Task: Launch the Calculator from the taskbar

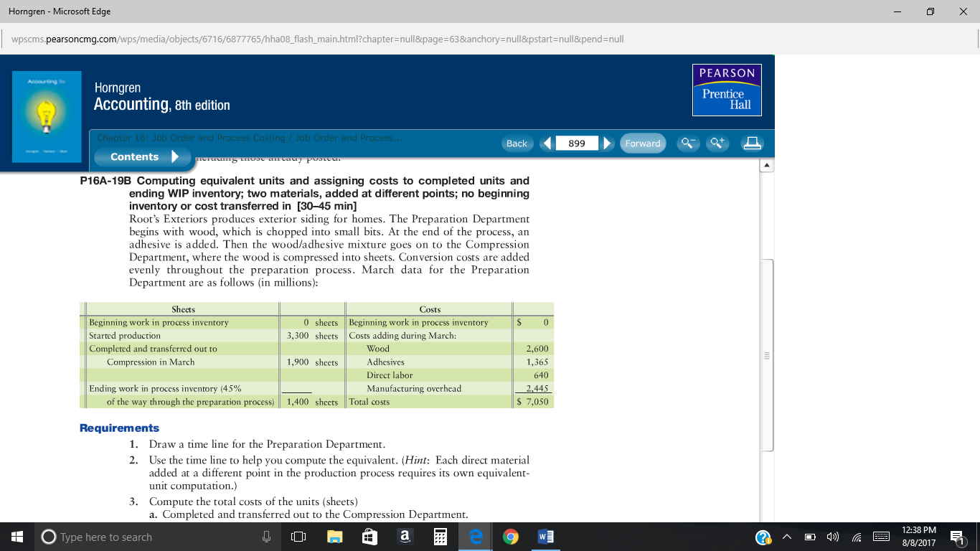Action: [x=440, y=536]
